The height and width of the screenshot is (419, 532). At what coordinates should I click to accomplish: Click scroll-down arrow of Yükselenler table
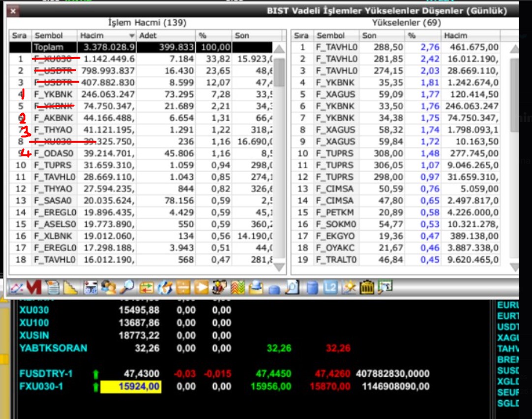[514, 268]
